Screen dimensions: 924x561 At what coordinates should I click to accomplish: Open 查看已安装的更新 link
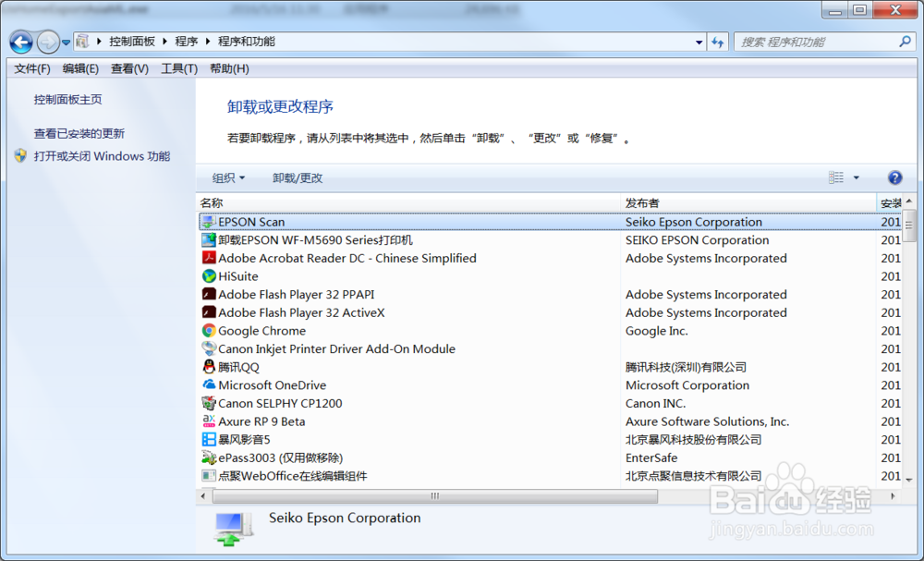[x=79, y=134]
